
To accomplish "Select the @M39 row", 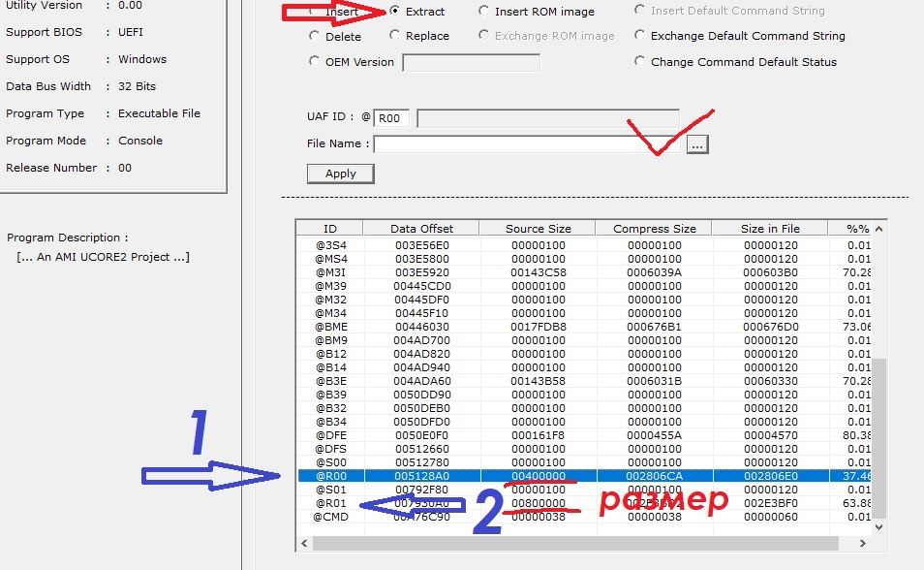I will click(585, 286).
